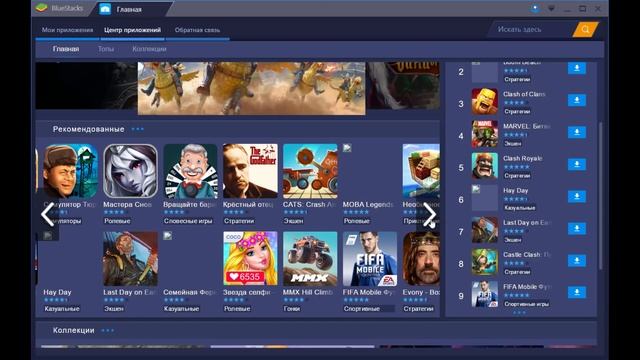640x360 pixels.
Task: Download Last Day on Earth from list
Action: 577,228
